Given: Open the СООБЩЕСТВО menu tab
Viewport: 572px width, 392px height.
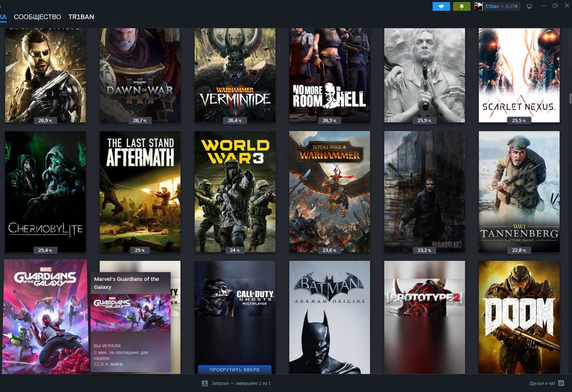Looking at the screenshot, I should [x=37, y=17].
